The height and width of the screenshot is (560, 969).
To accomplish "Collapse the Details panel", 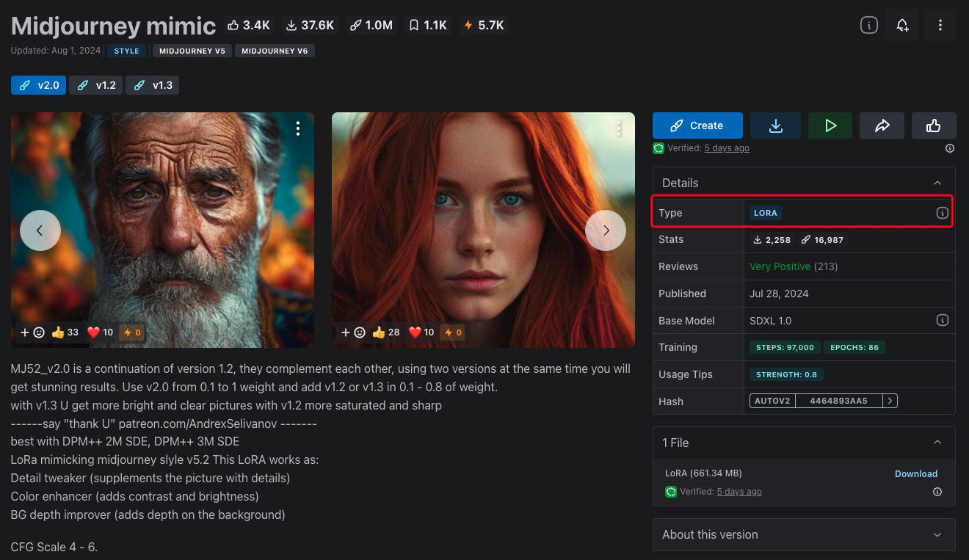I will [x=937, y=183].
